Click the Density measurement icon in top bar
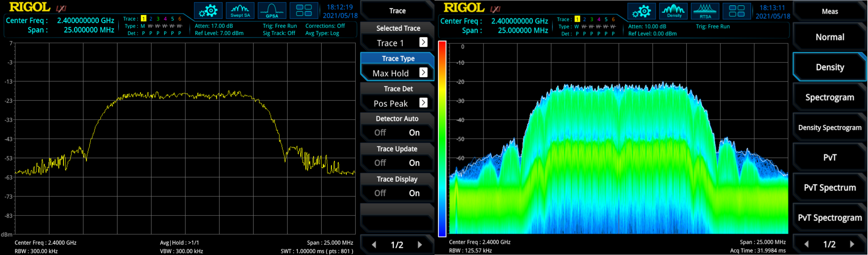 [x=673, y=11]
